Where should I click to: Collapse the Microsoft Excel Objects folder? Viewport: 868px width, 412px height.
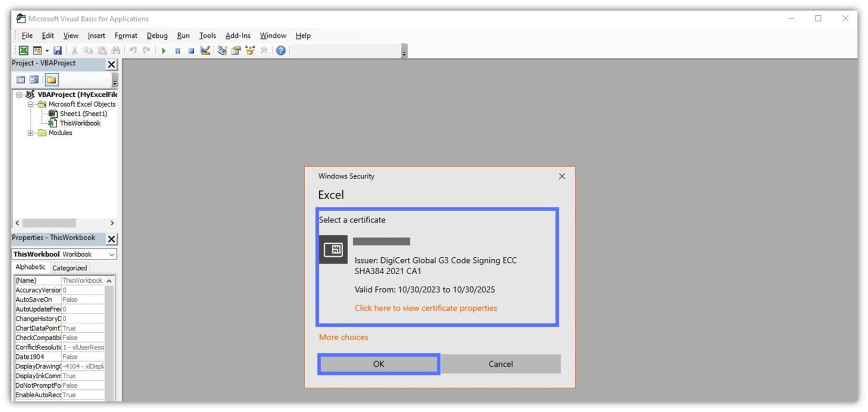[31, 104]
